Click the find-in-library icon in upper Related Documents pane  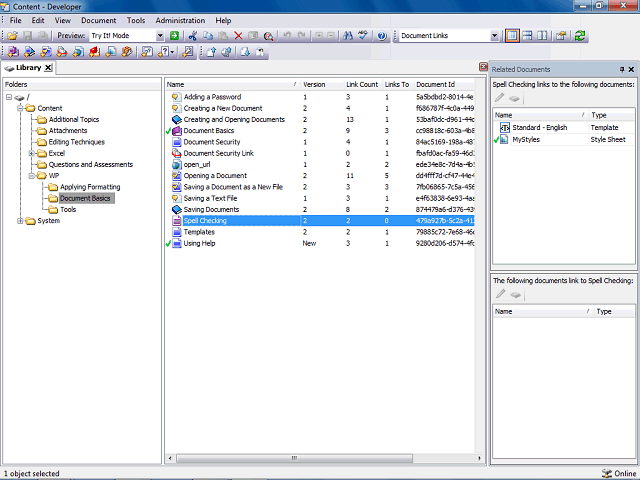pyautogui.click(x=515, y=98)
